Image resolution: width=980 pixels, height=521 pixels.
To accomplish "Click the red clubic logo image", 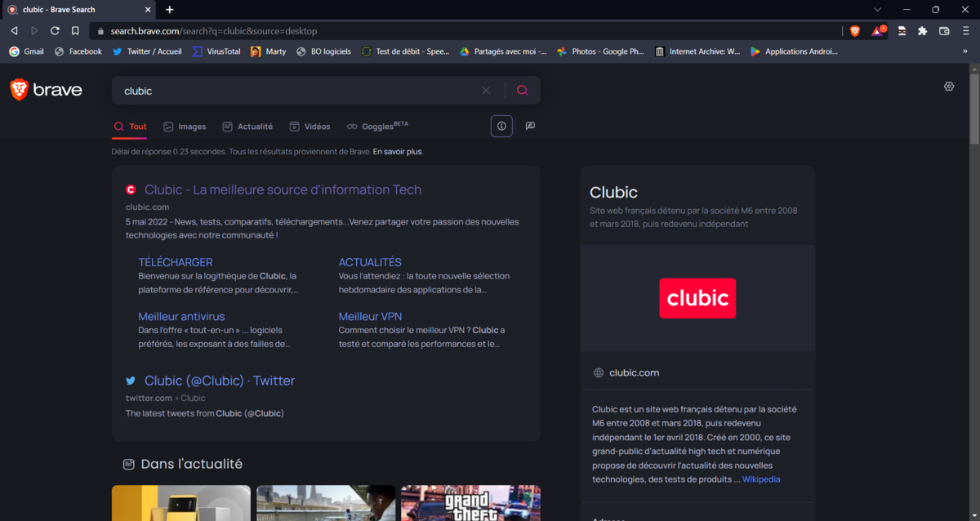I will [697, 298].
